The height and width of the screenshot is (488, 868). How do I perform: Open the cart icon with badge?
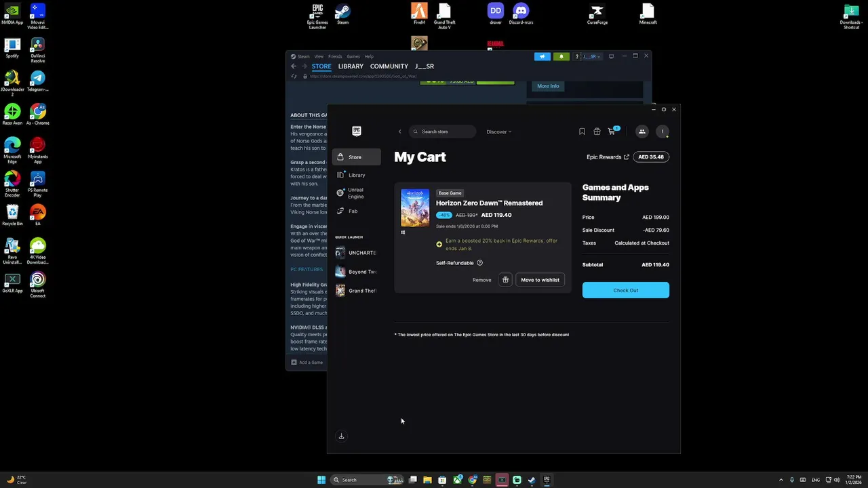(612, 131)
